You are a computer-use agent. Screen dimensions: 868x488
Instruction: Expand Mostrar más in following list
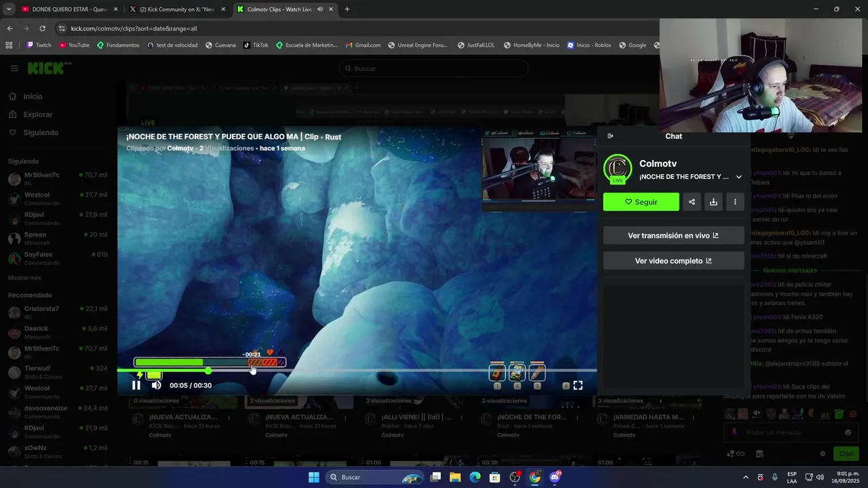24,278
